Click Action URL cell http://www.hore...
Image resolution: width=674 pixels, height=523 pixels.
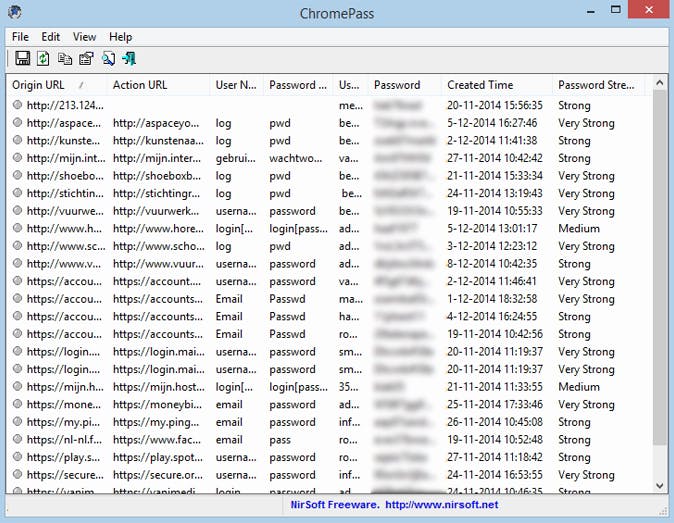coord(158,229)
